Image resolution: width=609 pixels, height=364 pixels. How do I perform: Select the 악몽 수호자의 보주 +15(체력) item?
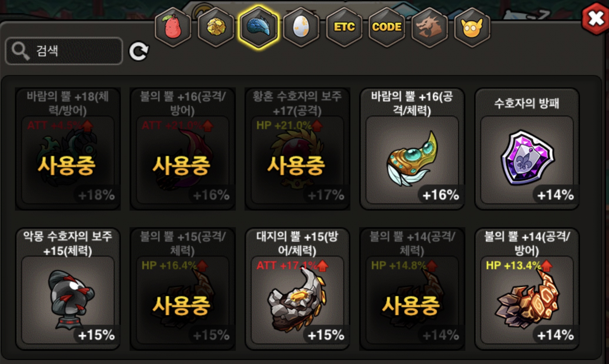click(x=68, y=289)
